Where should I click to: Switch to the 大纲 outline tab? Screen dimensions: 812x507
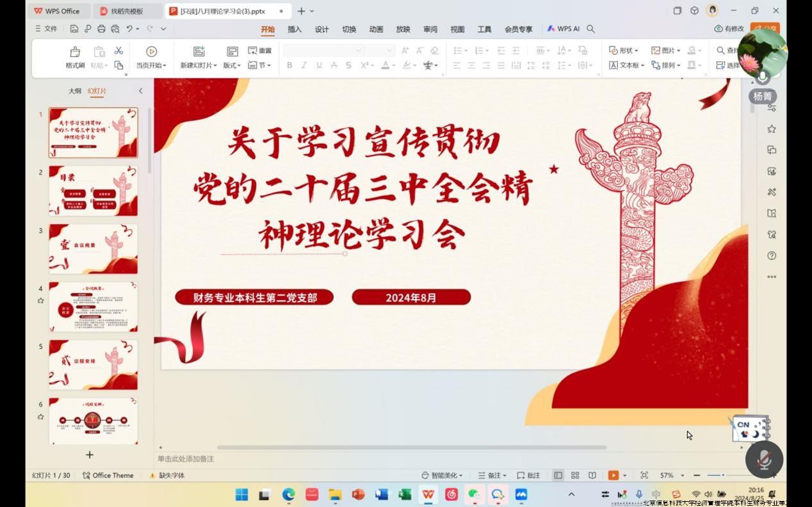74,91
